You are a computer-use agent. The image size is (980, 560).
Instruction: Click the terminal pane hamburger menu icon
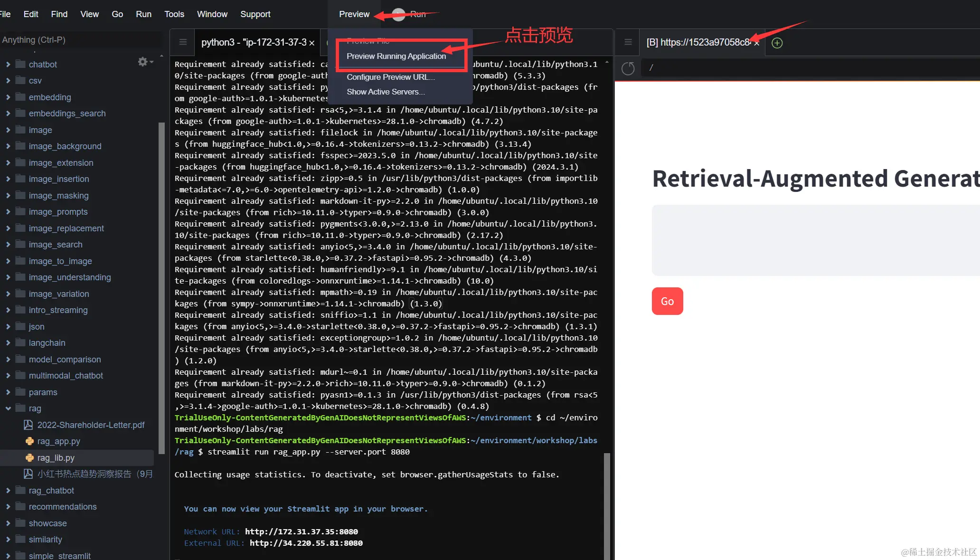click(183, 42)
